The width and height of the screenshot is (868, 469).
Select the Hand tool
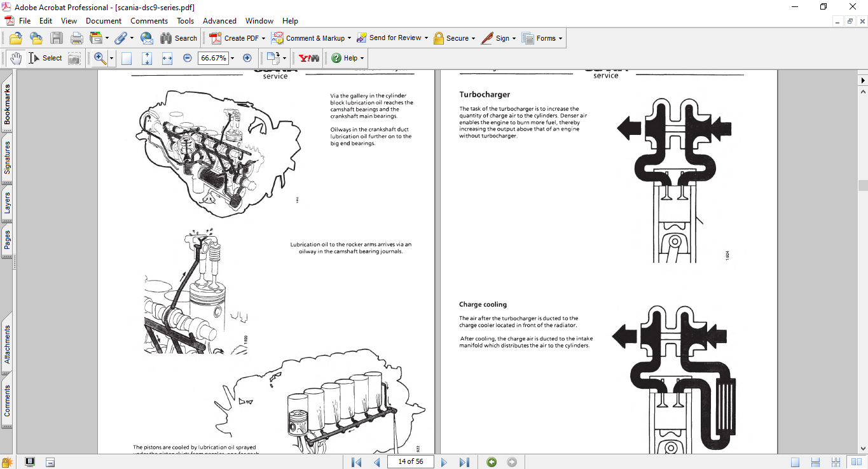pyautogui.click(x=15, y=58)
